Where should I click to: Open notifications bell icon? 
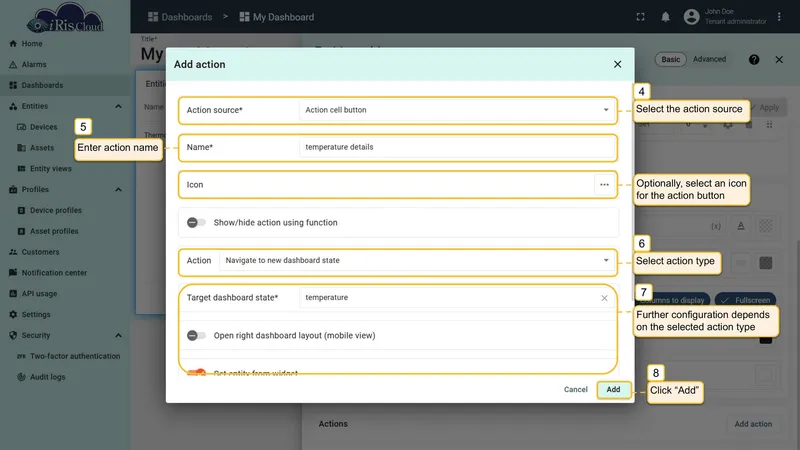pyautogui.click(x=665, y=17)
